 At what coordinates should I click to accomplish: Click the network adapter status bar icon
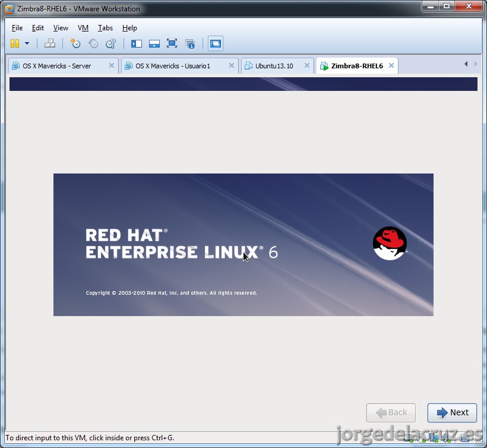[x=434, y=438]
